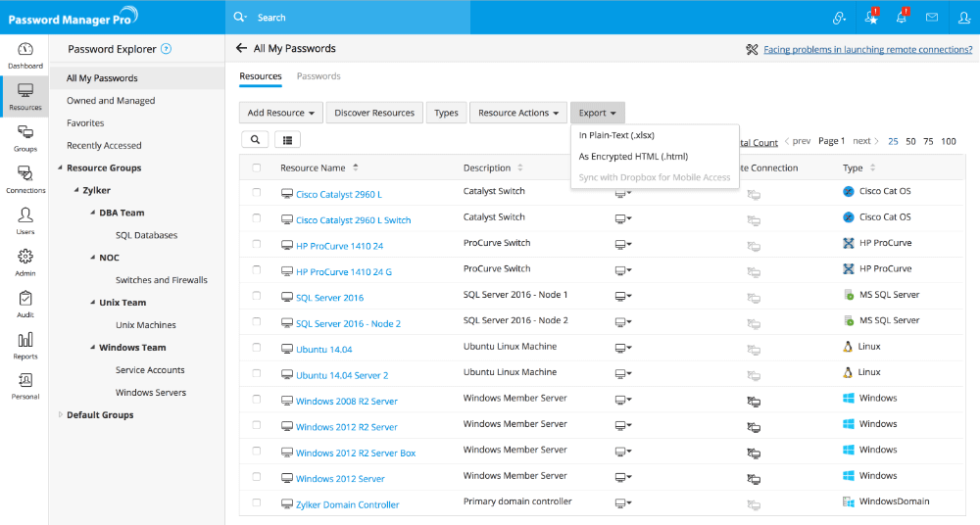
Task: Click the key icon in the top bar
Action: coord(840,18)
